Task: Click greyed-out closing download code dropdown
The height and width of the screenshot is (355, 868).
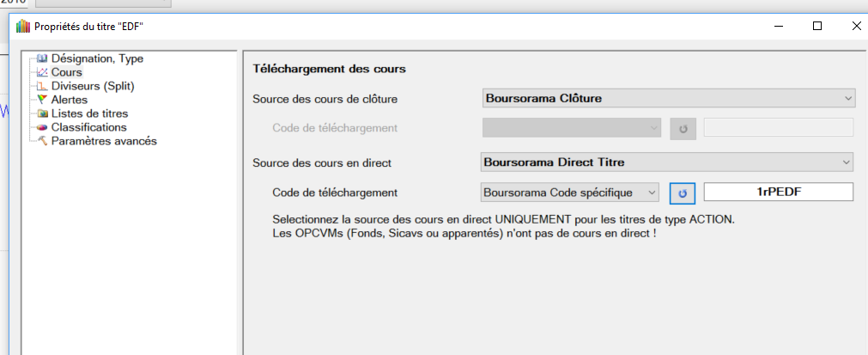Action: [570, 128]
